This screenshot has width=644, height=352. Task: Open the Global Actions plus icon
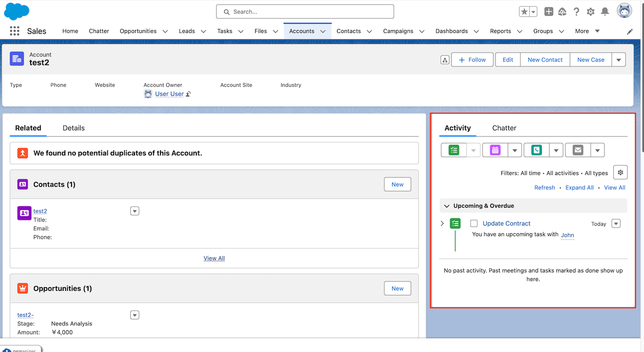coord(548,12)
